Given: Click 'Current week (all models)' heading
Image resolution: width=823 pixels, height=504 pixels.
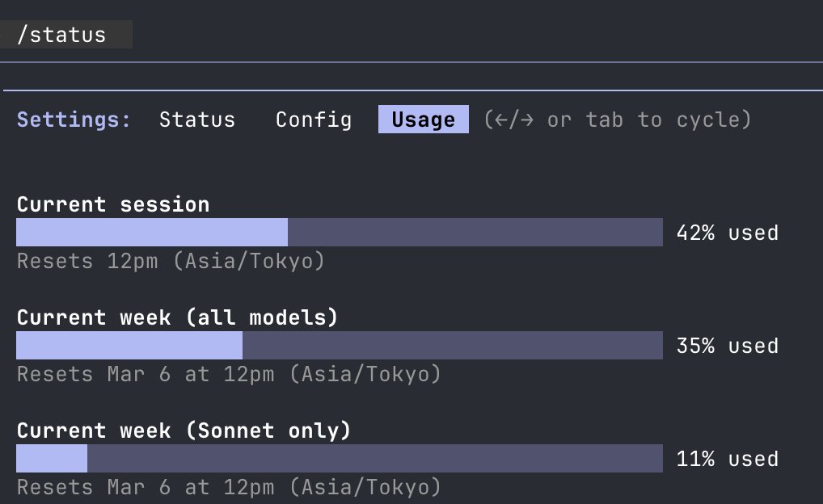Looking at the screenshot, I should [x=177, y=317].
